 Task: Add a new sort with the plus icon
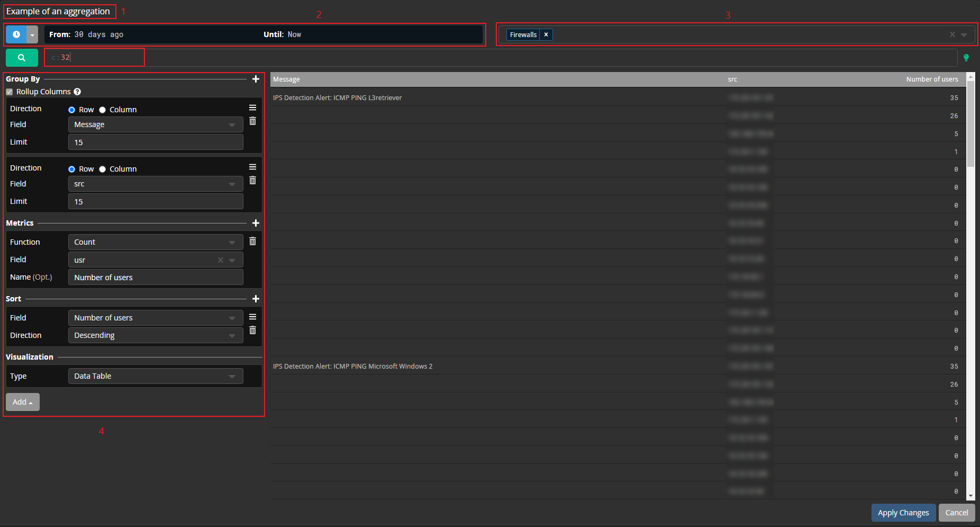256,299
